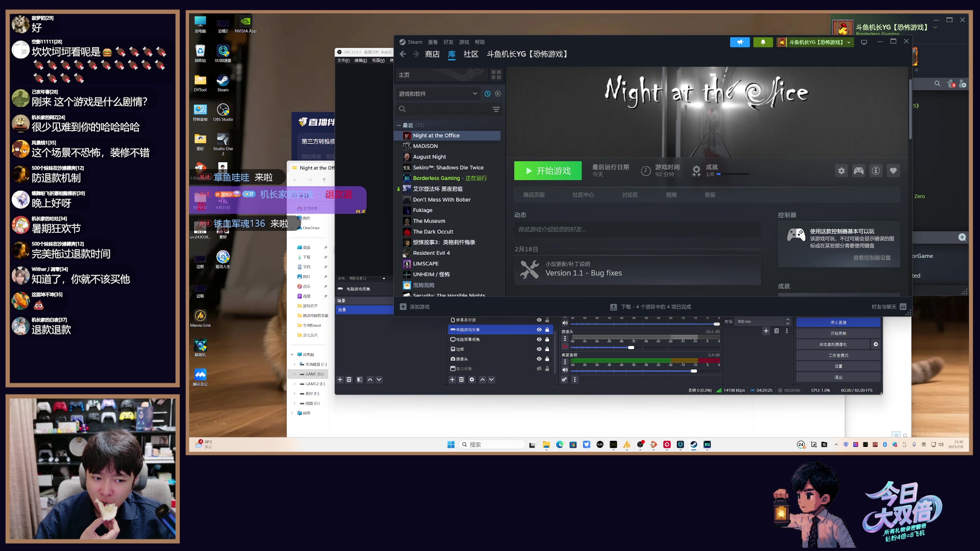Screen dimensions: 980x551
Task: Collapse the 最近 games section
Action: point(399,126)
